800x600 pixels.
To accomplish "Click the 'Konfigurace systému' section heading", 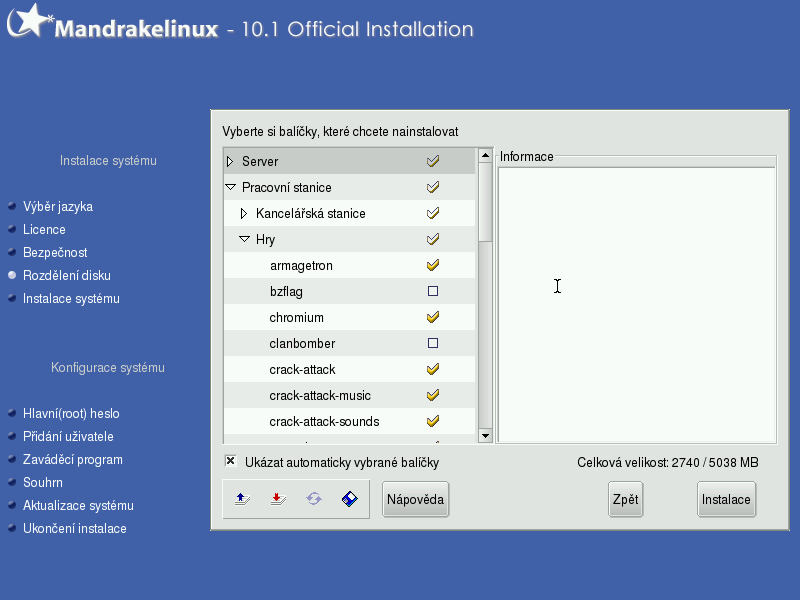I will coord(108,368).
